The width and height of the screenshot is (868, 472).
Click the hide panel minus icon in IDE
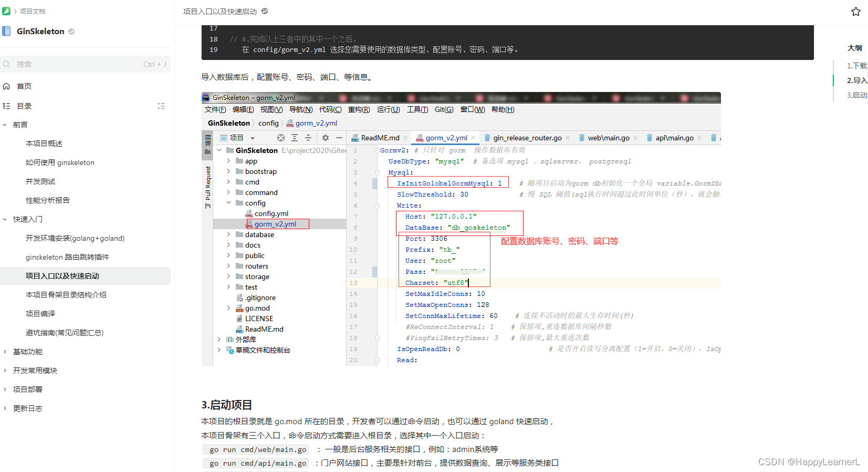click(x=339, y=138)
